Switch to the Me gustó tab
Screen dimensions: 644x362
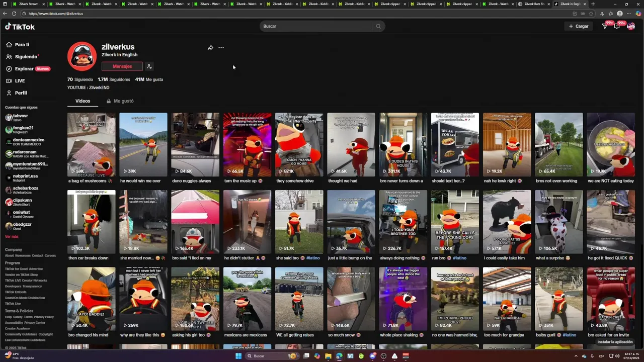pos(120,101)
